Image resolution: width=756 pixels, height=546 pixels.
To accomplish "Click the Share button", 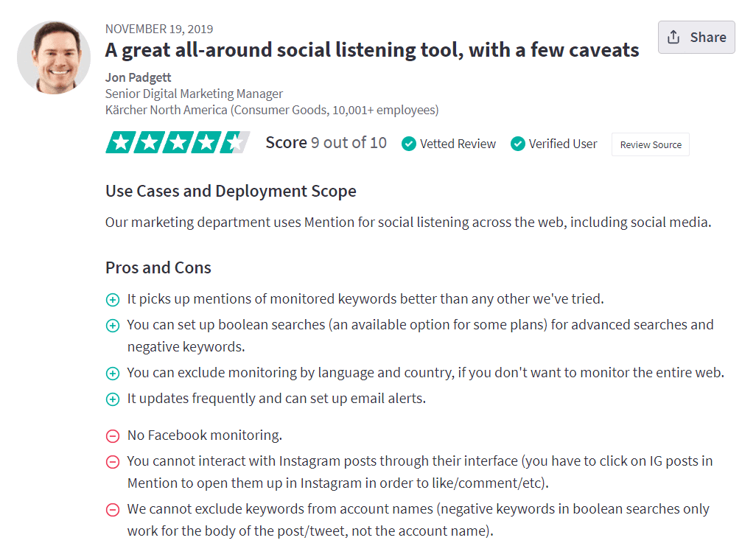I will click(696, 37).
